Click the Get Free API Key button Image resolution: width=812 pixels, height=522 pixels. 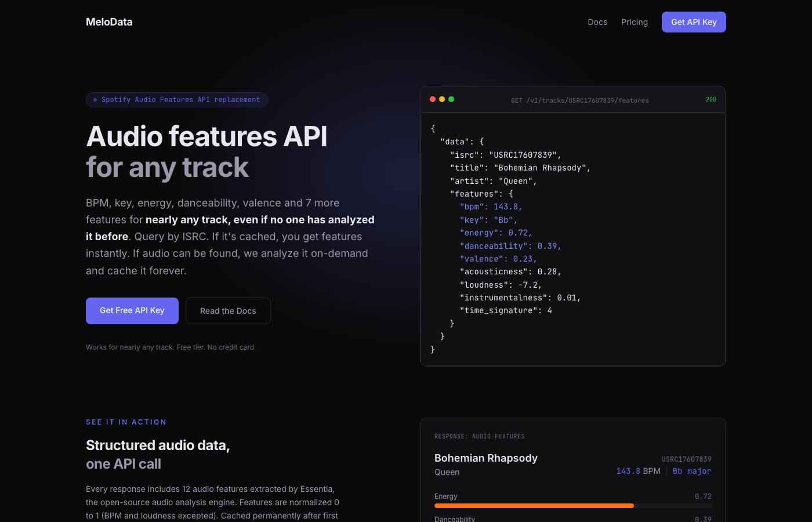click(x=132, y=310)
